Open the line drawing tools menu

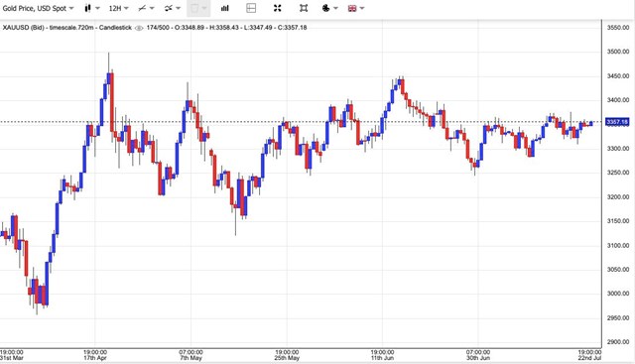point(146,8)
